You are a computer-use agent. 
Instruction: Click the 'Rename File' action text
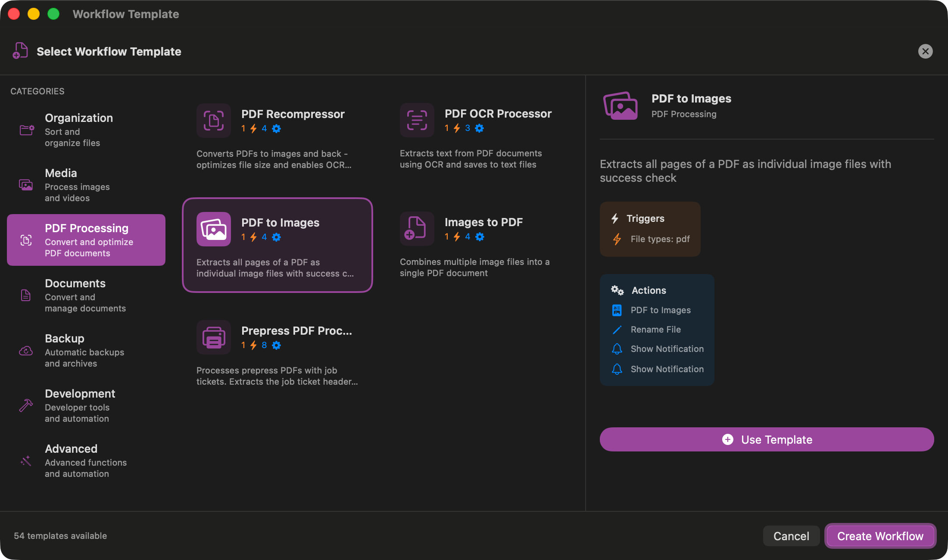[x=656, y=330]
